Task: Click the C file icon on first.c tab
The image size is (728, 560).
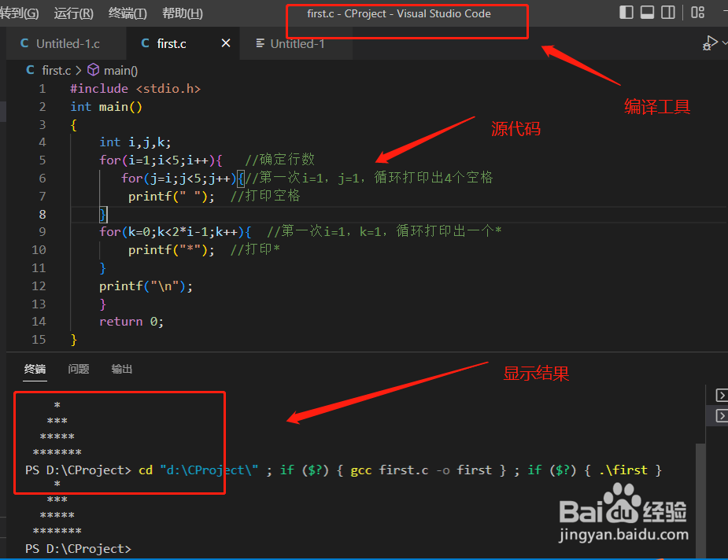Action: pos(146,43)
